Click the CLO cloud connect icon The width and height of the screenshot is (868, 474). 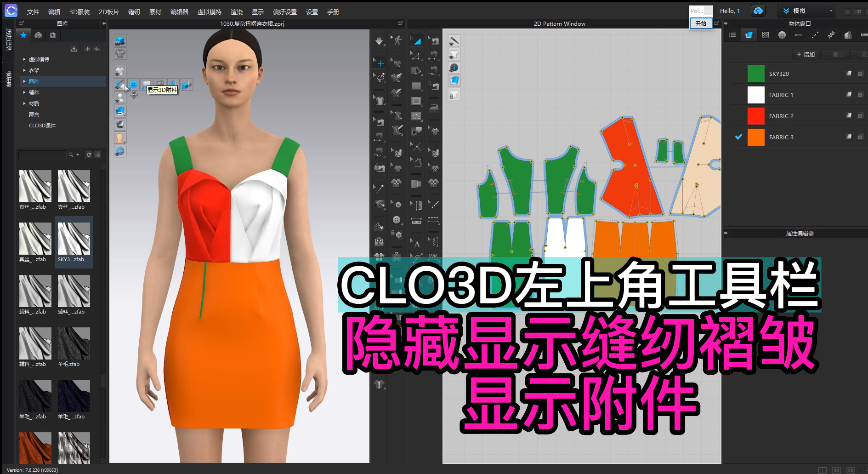pos(758,11)
